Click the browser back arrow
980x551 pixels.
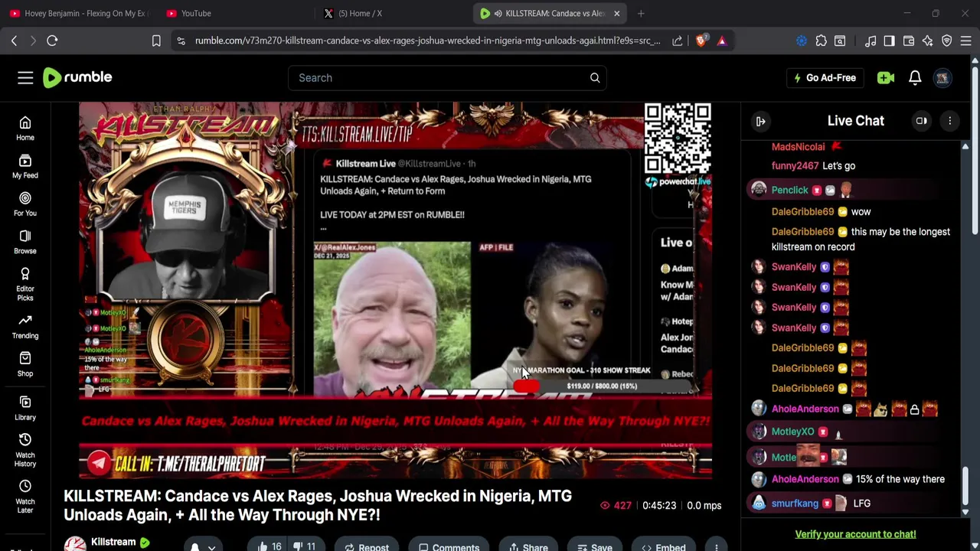14,41
